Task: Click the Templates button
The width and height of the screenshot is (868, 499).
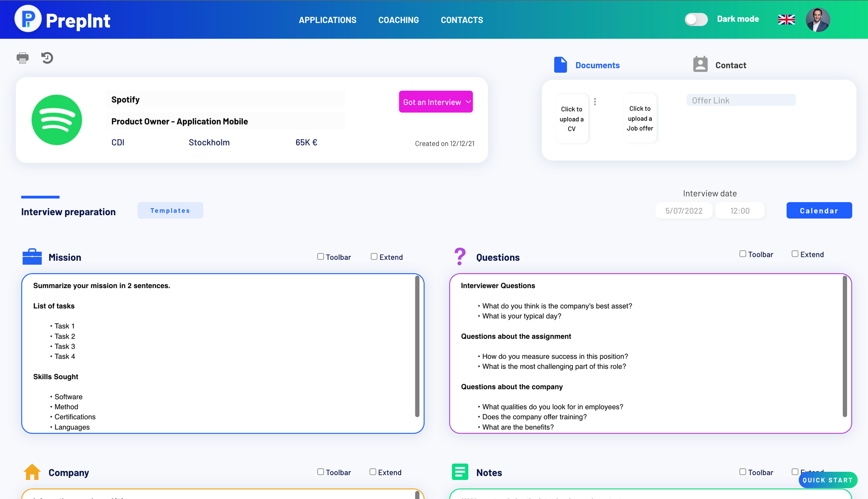Action: 170,210
